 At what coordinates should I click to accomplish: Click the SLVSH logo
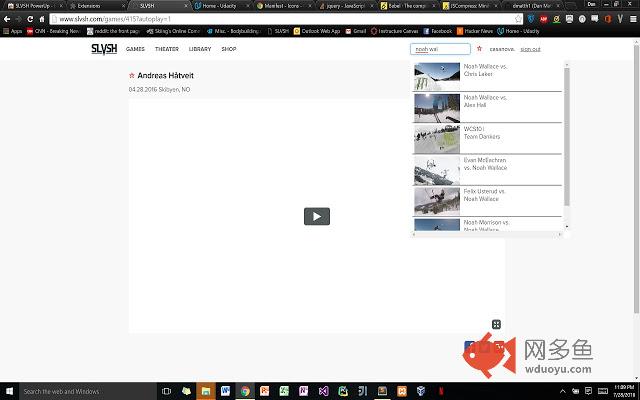[x=104, y=49]
